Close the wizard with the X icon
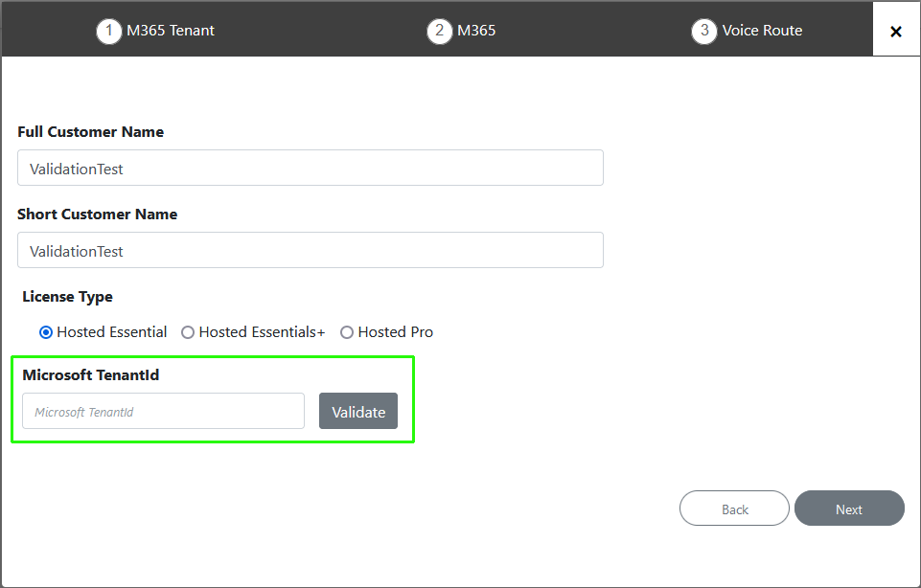This screenshot has height=588, width=921. (896, 32)
